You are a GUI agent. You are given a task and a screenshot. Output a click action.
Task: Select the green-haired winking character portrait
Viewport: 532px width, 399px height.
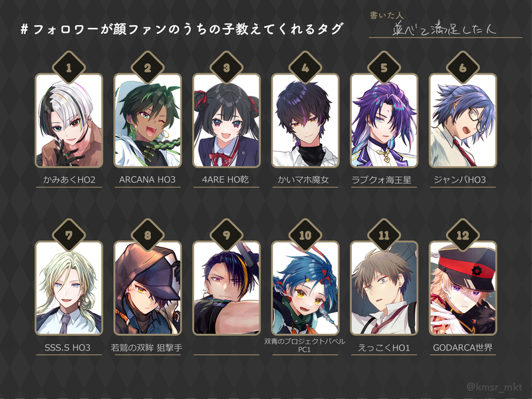pos(148,120)
